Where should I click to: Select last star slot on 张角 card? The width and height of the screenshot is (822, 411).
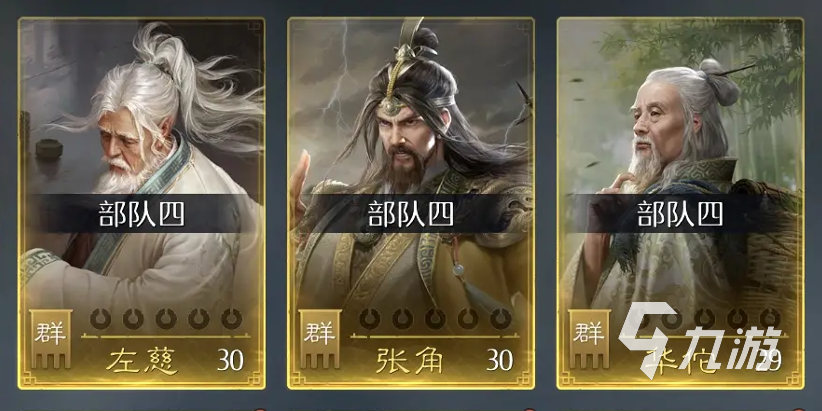coord(501,318)
